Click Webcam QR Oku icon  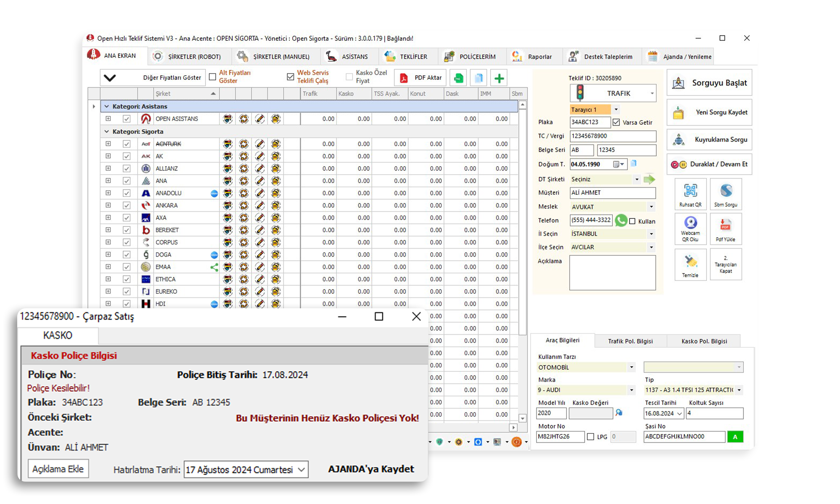(x=690, y=229)
